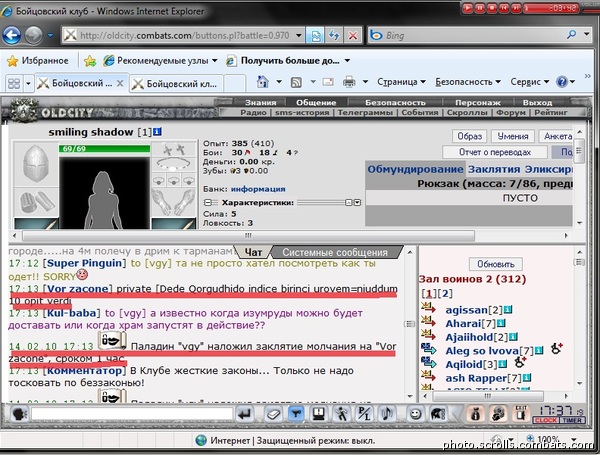The width and height of the screenshot is (600, 455).
Task: Collapse the Характеристики section minus box
Action: 208,202
